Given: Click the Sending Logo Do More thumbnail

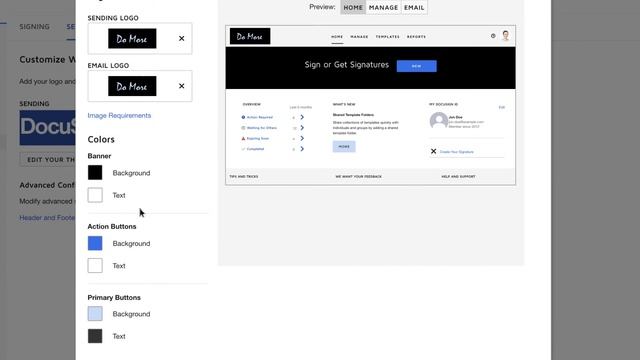Looking at the screenshot, I should [x=132, y=38].
